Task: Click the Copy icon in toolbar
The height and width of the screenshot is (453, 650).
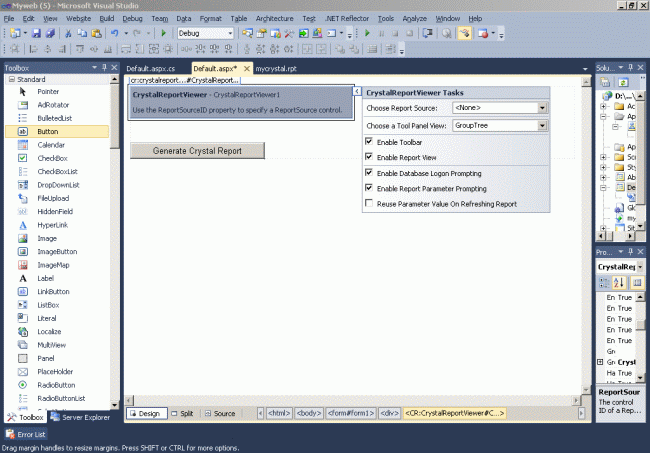Action: 82,33
